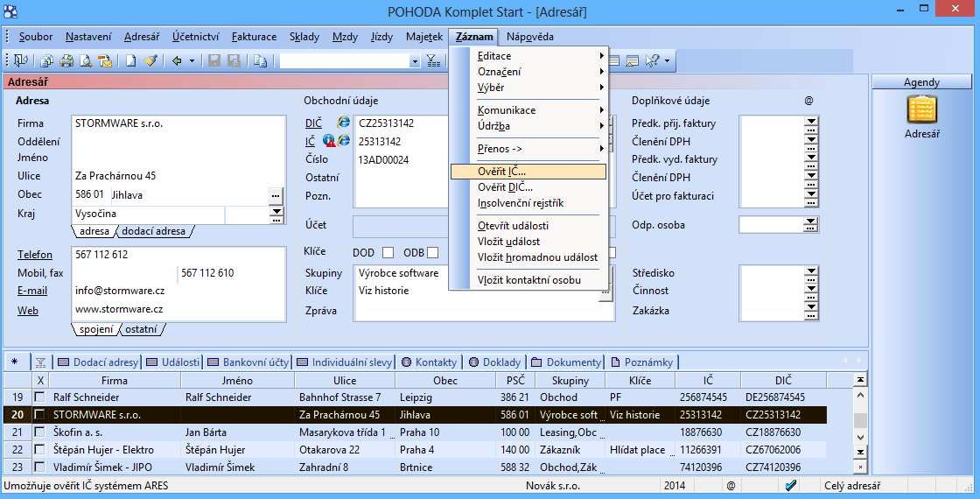Check the row 22 Štěpán Hujer - Elektro checkbox
Viewport: 980px width, 499px height.
click(x=40, y=450)
